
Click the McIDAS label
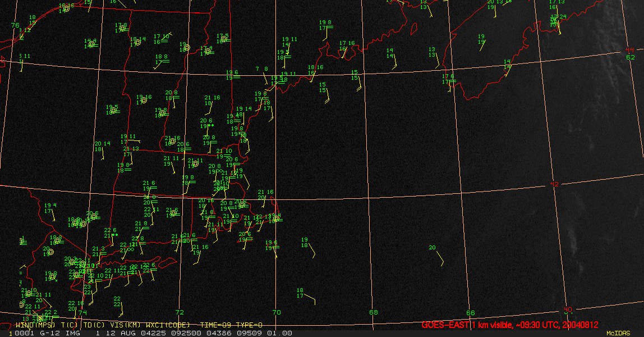618,333
